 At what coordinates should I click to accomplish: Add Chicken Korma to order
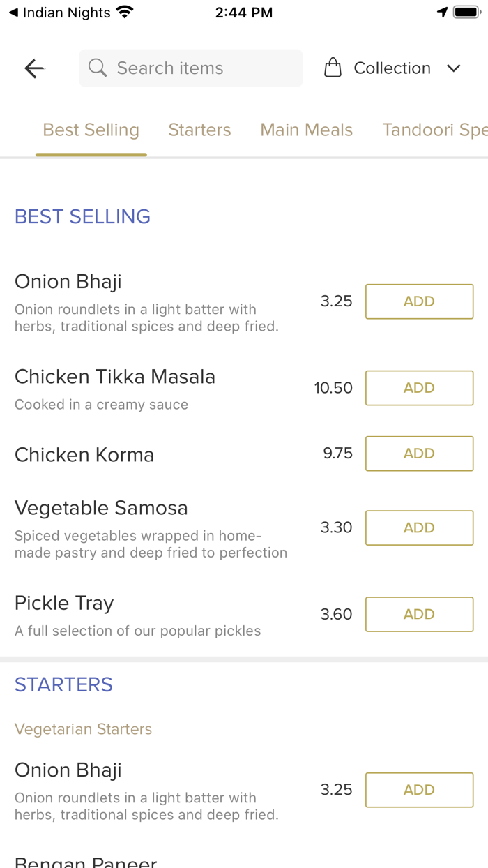[x=419, y=454]
